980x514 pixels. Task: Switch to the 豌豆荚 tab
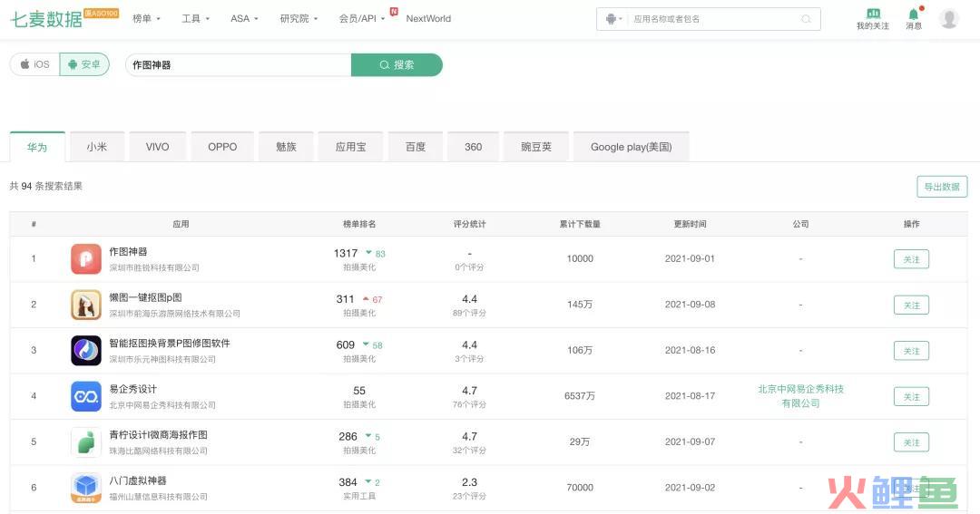536,147
